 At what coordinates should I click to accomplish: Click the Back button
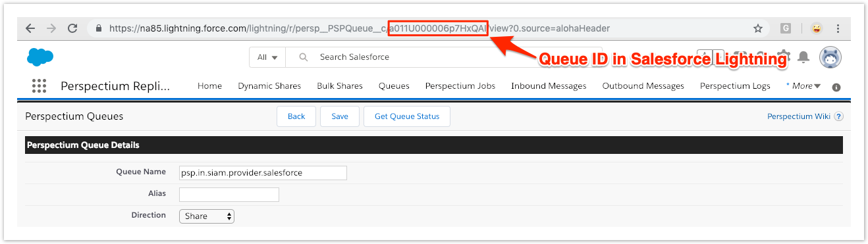pyautogui.click(x=296, y=116)
